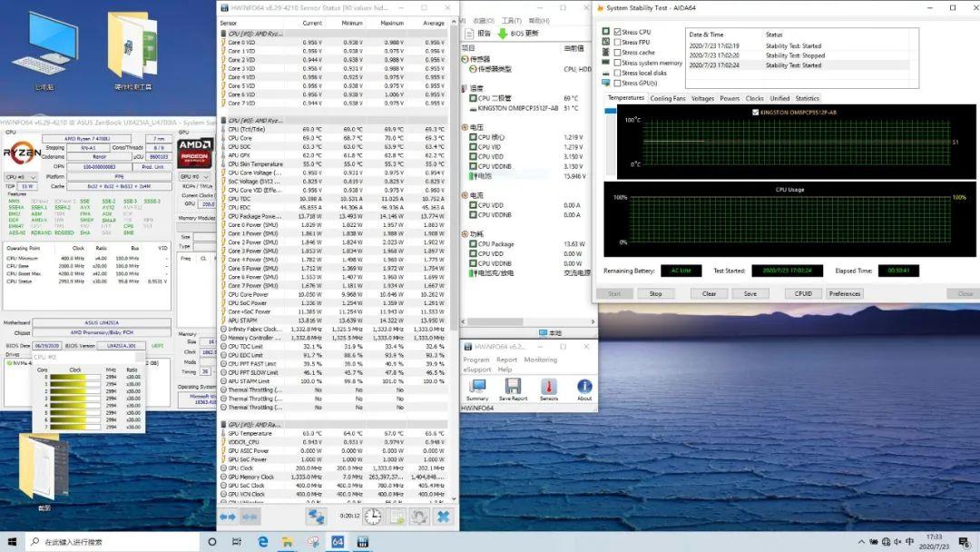Screen dimensions: 980x552
Task: Click the clock reset timer icon
Action: [x=373, y=517]
